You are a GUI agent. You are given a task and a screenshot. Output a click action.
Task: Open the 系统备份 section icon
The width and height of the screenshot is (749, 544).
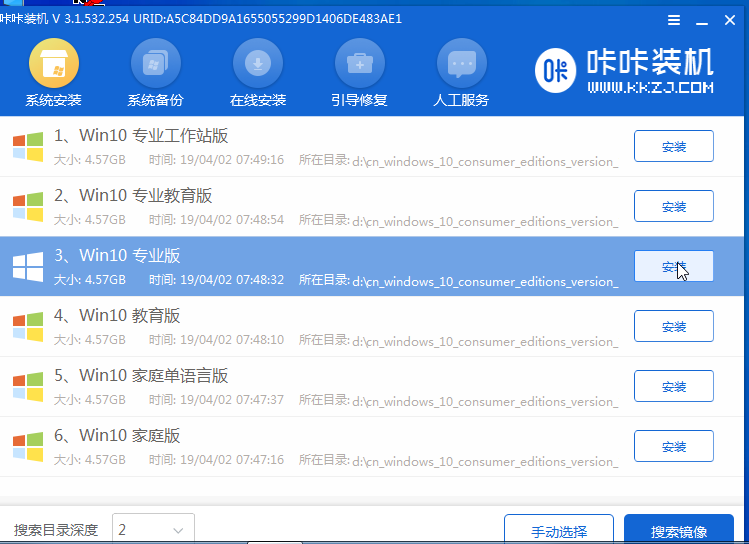point(156,63)
